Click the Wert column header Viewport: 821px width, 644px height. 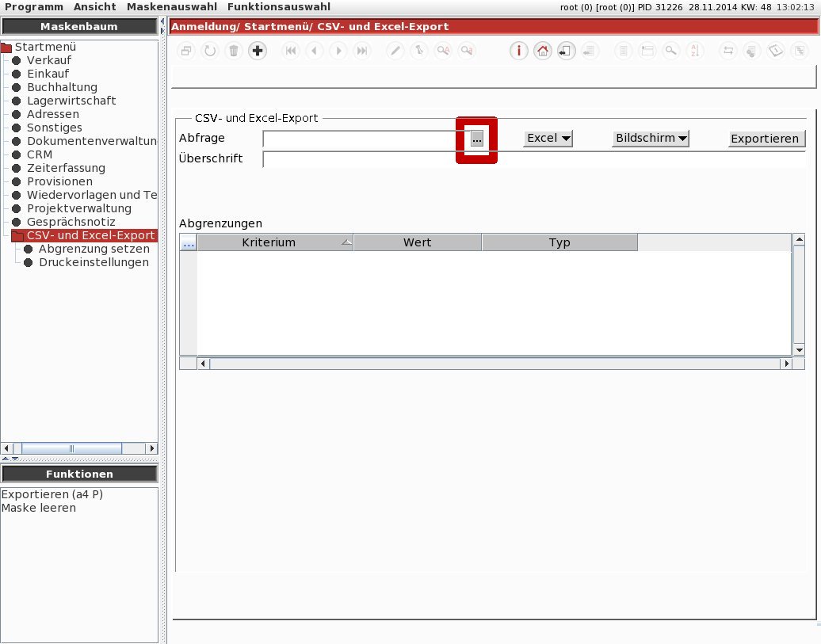tap(418, 242)
